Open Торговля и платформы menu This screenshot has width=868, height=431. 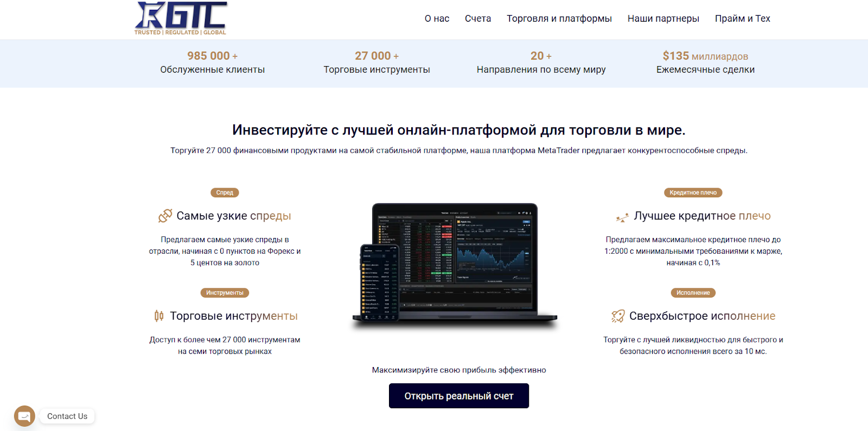click(559, 18)
